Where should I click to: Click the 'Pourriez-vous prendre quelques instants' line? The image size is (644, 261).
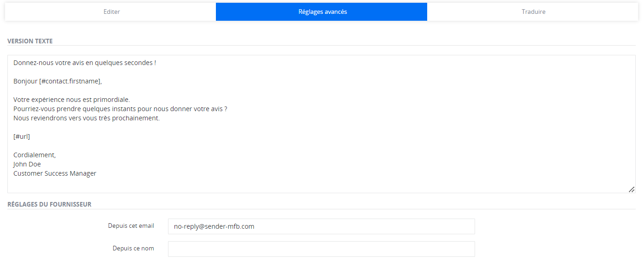tap(120, 109)
